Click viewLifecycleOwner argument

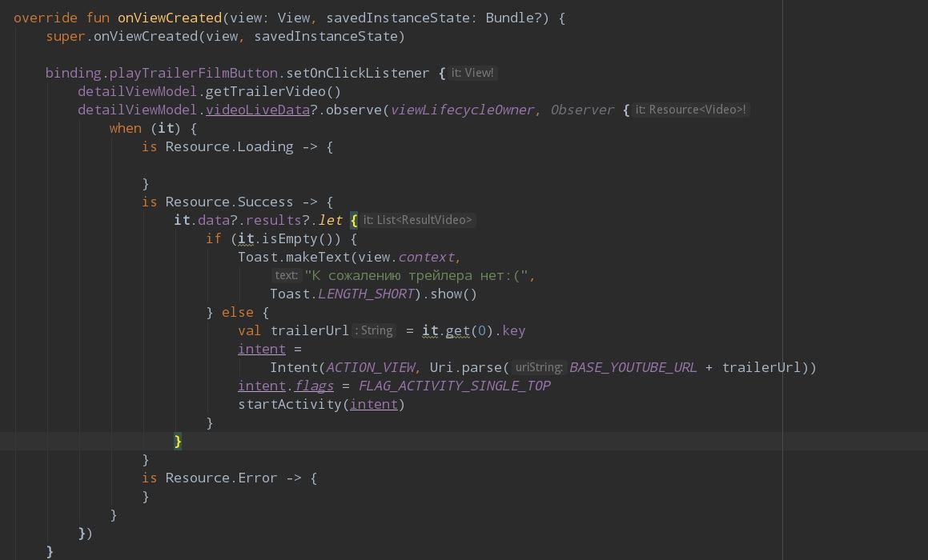462,110
